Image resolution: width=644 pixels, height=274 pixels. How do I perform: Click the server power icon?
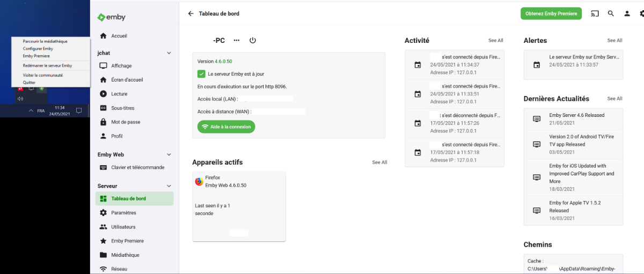pos(253,40)
